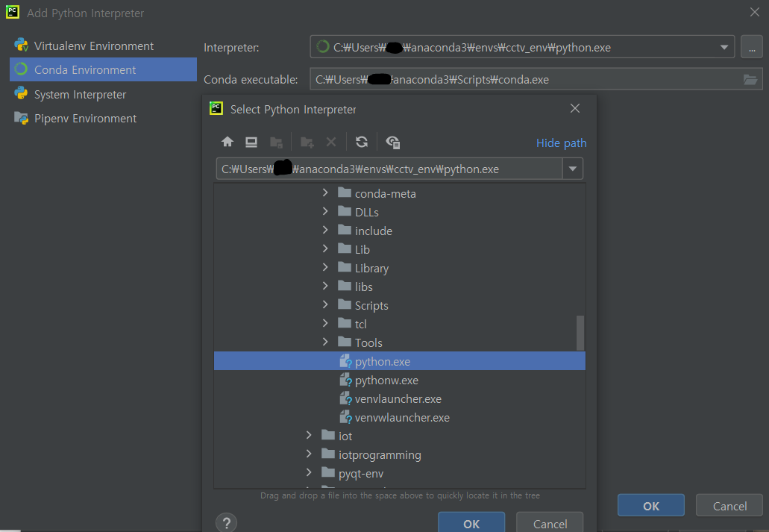Click the ellipsis browse button for Interpreter
This screenshot has height=532, width=769.
751,47
